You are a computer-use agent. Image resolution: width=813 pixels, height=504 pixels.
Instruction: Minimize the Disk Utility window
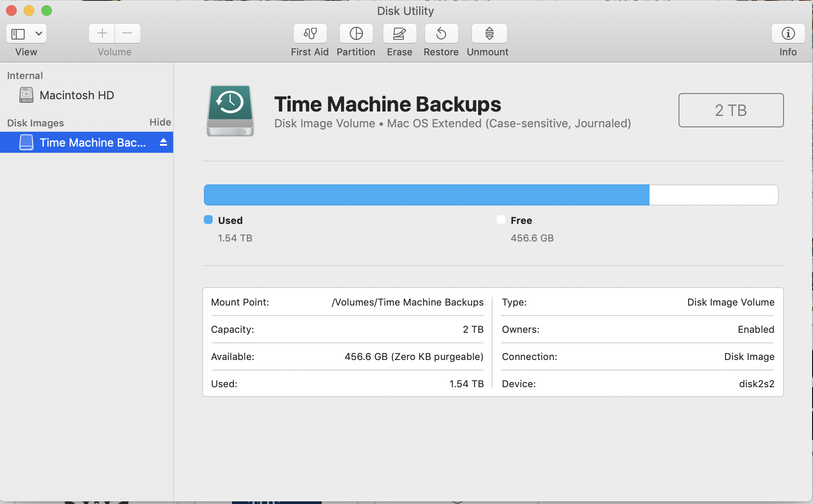coord(29,11)
